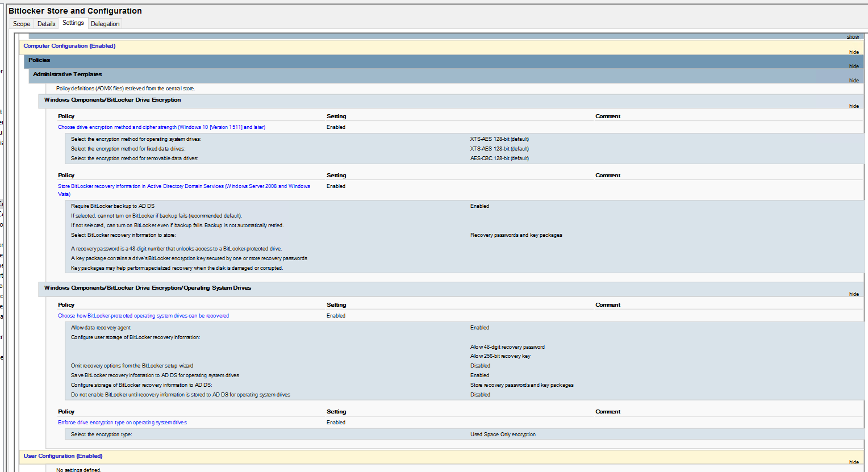
Task: Select the operating system drives XTS-AES 128-bit value
Action: coord(499,139)
